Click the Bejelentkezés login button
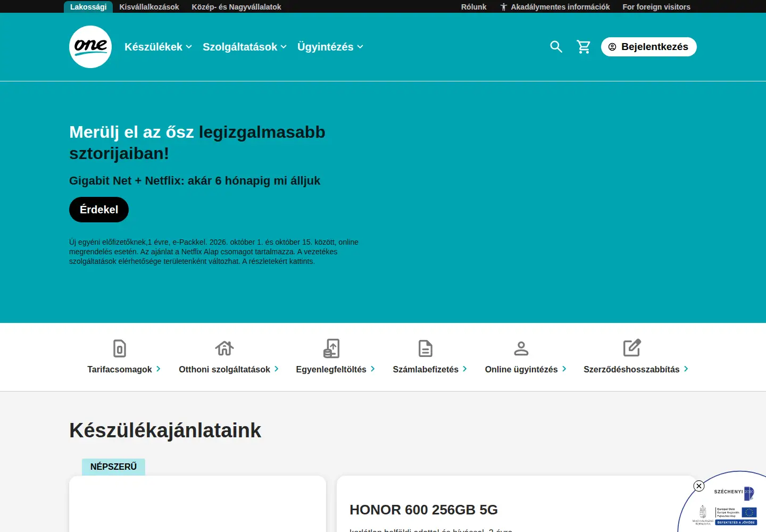This screenshot has height=532, width=766. (649, 47)
